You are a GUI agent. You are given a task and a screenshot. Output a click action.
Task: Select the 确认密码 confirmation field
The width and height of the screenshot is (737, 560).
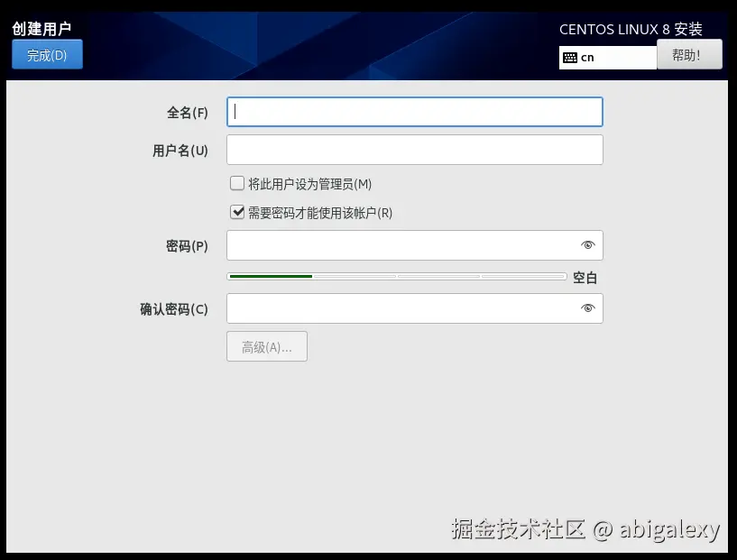pyautogui.click(x=406, y=308)
